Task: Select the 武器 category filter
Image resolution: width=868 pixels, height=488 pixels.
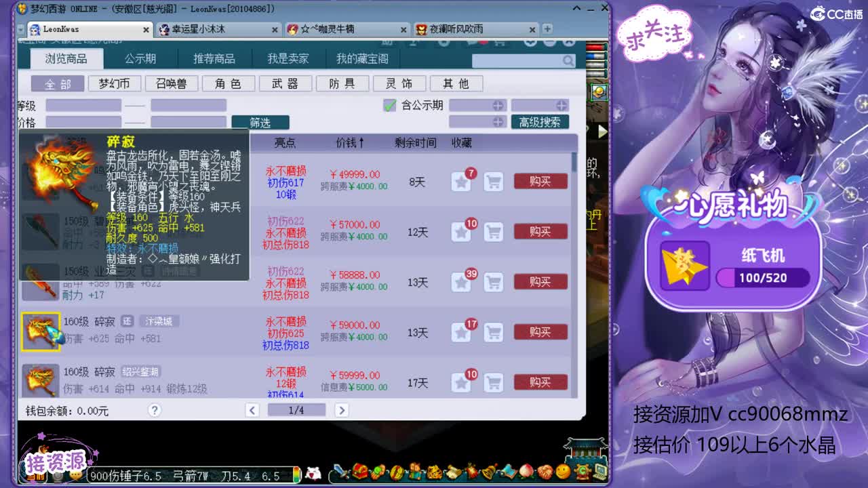Action: tap(285, 83)
